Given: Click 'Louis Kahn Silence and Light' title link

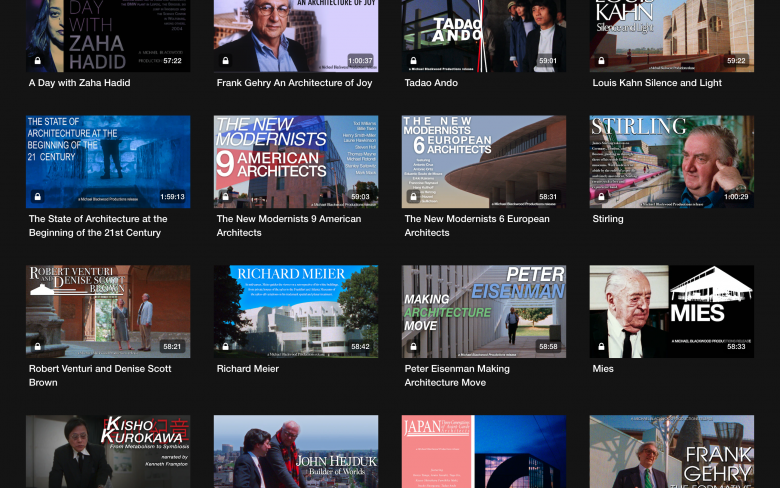Looking at the screenshot, I should click(657, 83).
